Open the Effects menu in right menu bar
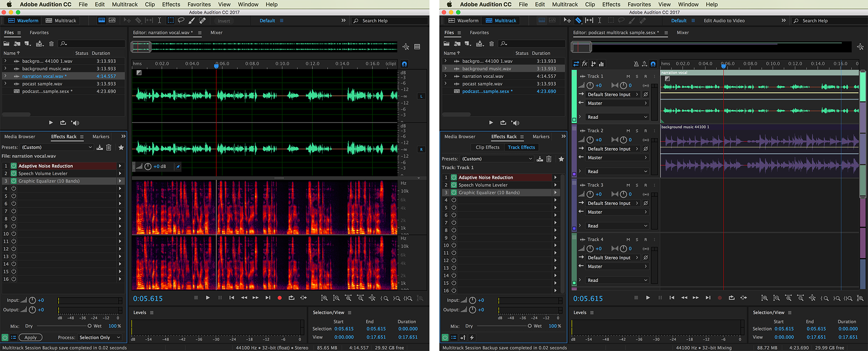 click(611, 4)
